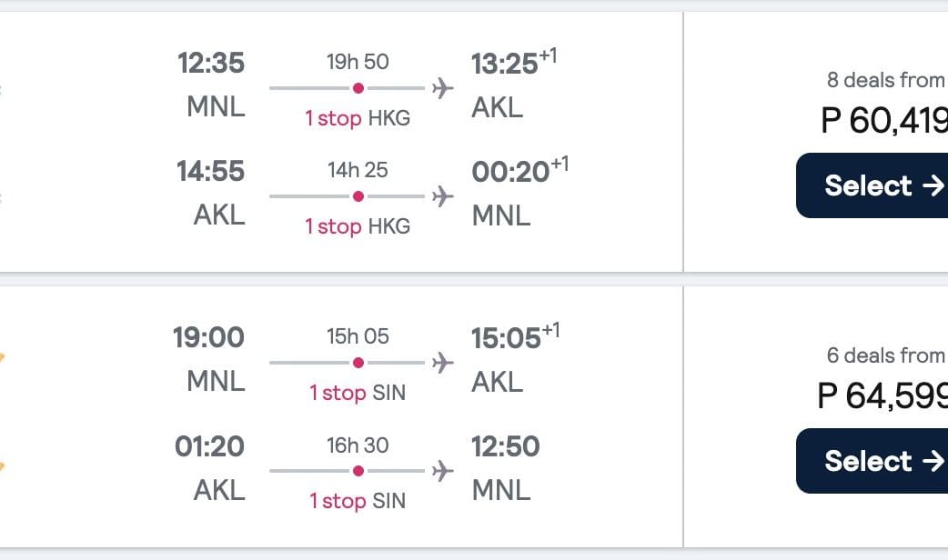This screenshot has width=948, height=560.
Task: Click the plane icon on the 12:35 MNL flight
Action: [x=443, y=89]
